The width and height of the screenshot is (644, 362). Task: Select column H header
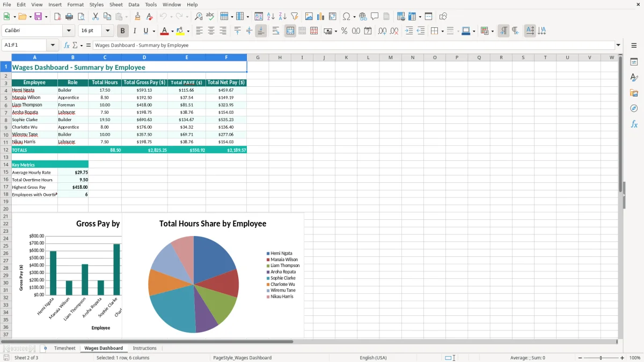click(280, 57)
